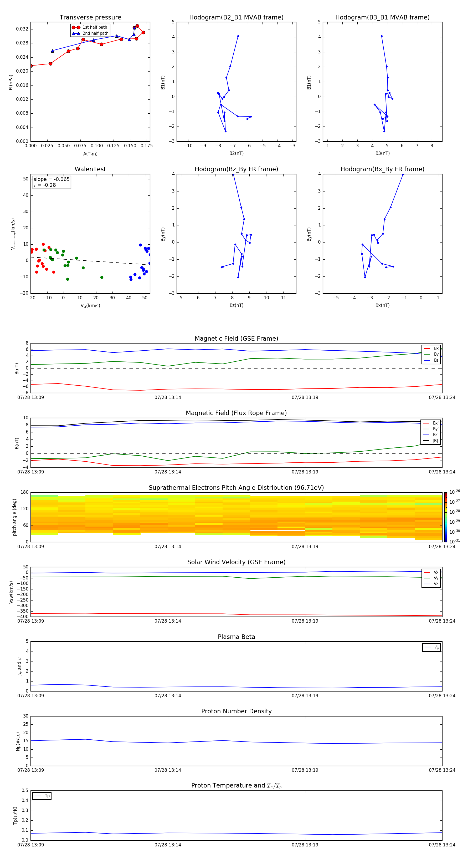Click the "Hodogram(B2_B1 MVAB frame)" title
Image resolution: width=473 pixels, height=868 pixels.
coord(236,18)
